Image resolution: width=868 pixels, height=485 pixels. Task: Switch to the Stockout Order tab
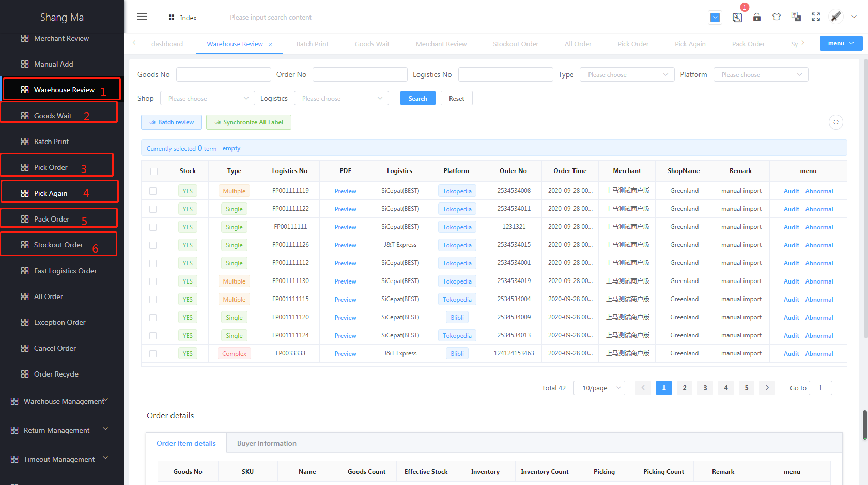[x=515, y=44]
